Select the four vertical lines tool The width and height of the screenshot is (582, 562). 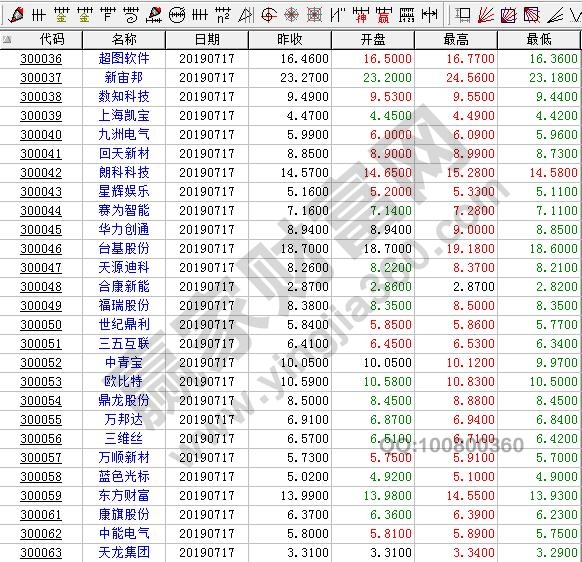[200, 15]
